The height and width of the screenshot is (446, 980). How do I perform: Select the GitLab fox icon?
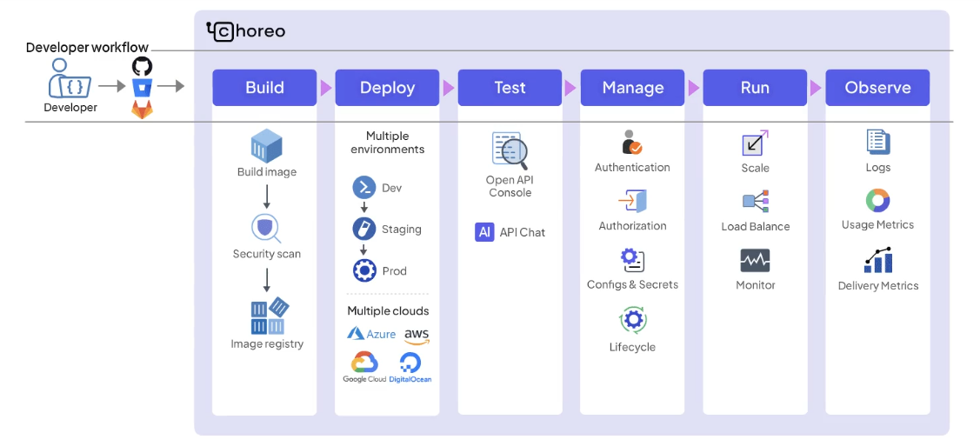click(x=142, y=110)
